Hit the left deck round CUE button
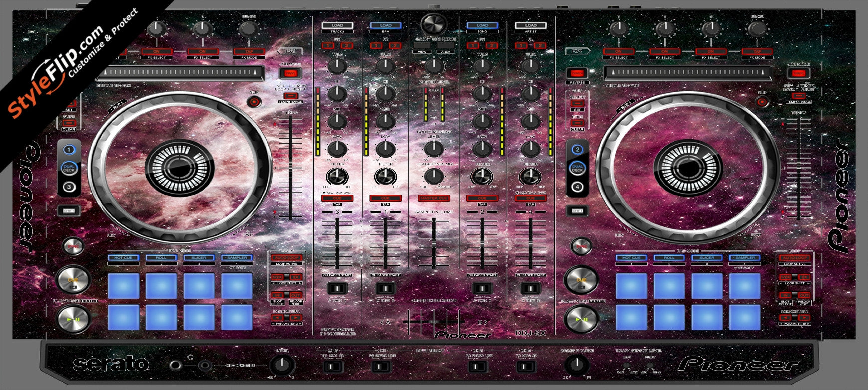The width and height of the screenshot is (868, 390). 74,280
